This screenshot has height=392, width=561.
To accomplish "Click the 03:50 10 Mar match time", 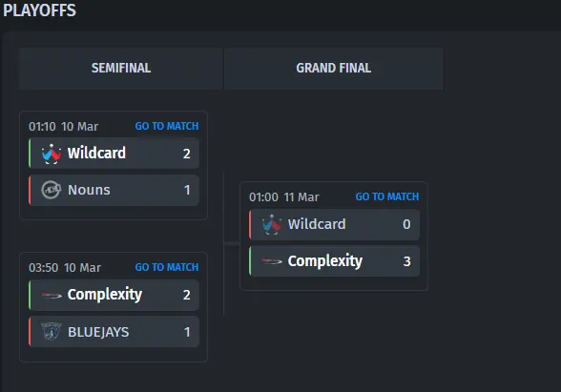I will coord(65,268).
